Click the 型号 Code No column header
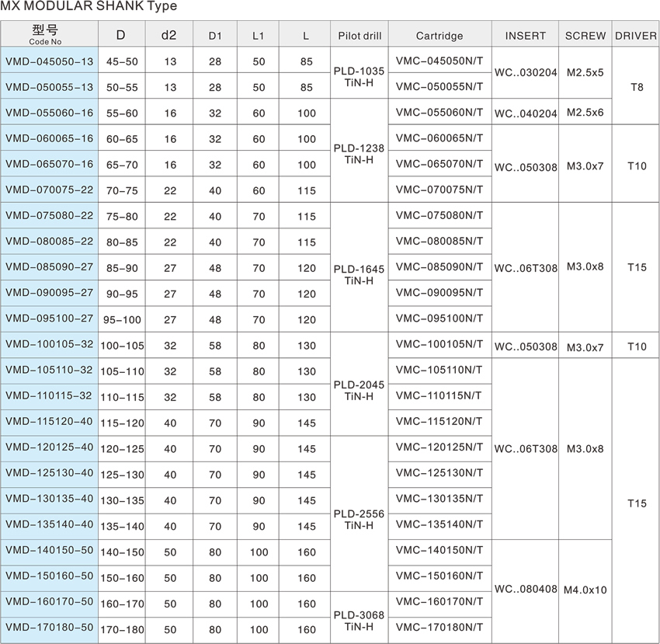 (x=49, y=34)
